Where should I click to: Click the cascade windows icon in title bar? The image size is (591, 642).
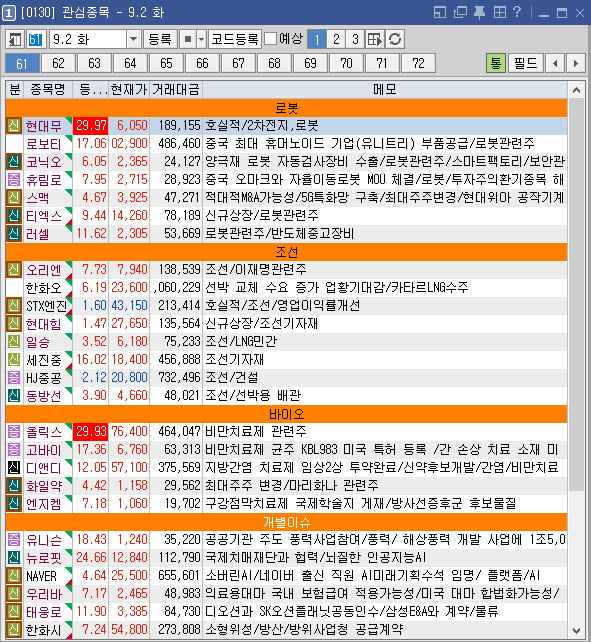[460, 13]
